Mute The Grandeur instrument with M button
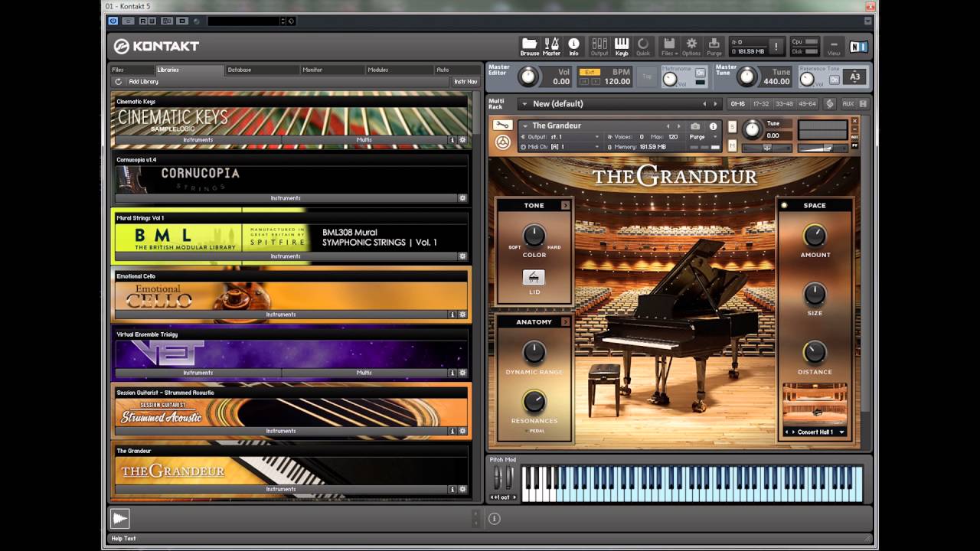 [x=733, y=145]
